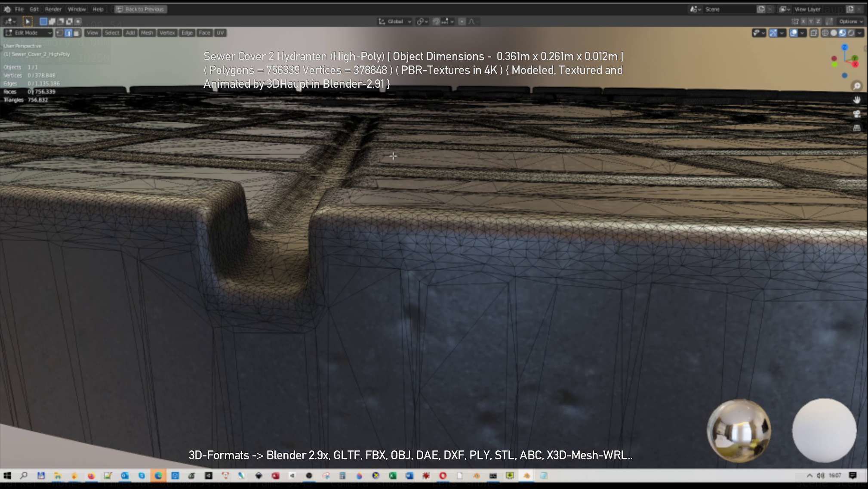Toggle viewport overlays on or off
The height and width of the screenshot is (489, 868).
(794, 33)
